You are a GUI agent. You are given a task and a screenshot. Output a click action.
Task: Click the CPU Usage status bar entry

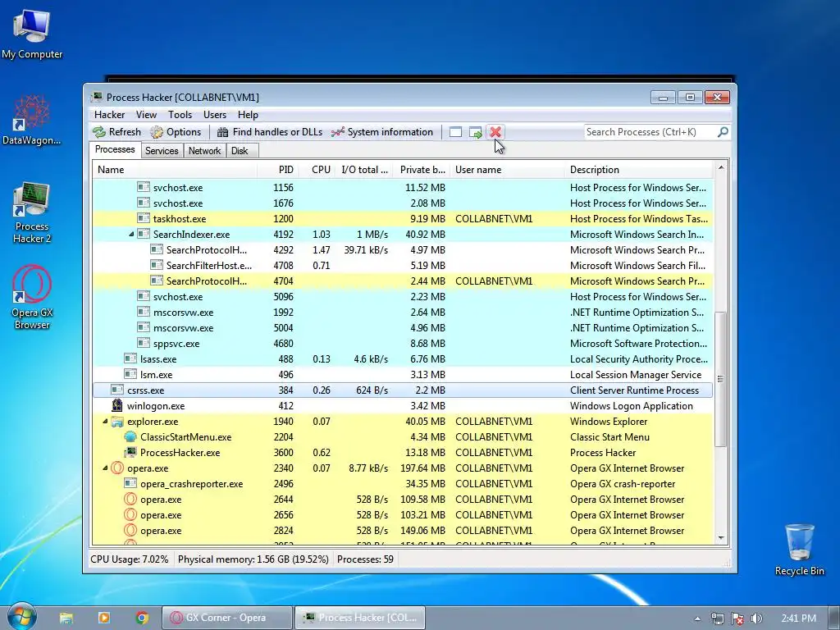tap(129, 559)
